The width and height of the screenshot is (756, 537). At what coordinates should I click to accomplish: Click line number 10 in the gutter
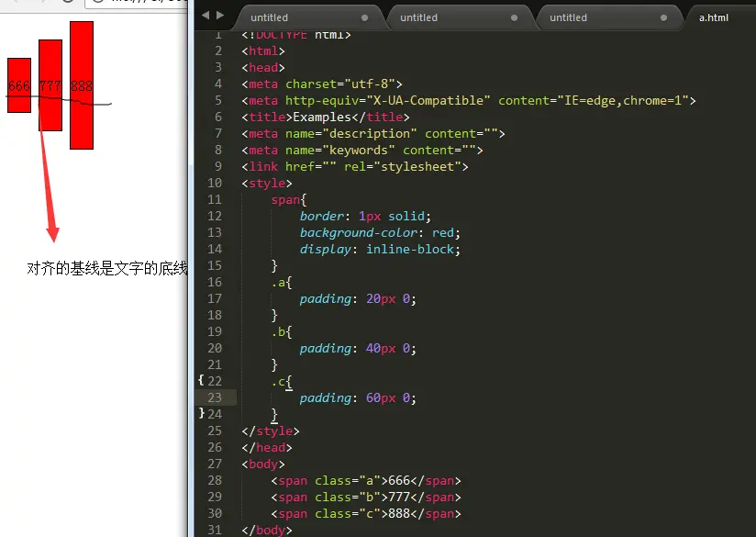[x=215, y=184]
